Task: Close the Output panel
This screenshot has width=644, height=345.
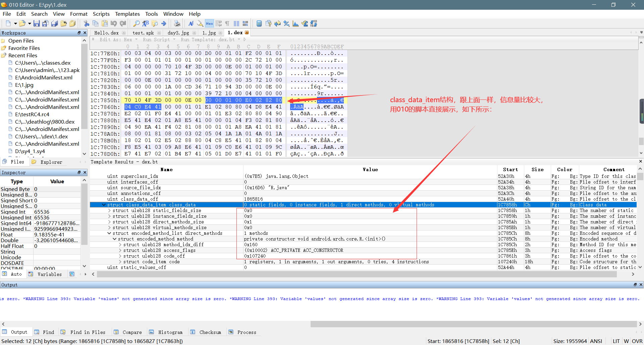Action: point(641,284)
